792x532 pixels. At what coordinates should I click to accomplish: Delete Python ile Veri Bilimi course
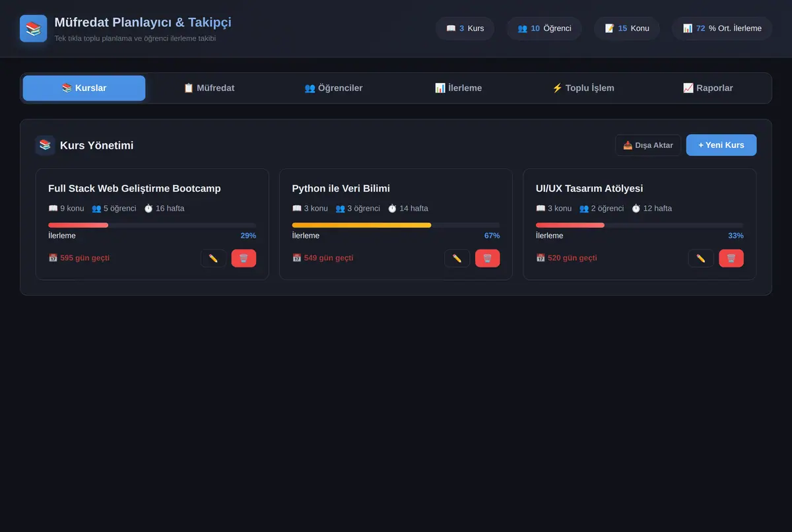(487, 258)
